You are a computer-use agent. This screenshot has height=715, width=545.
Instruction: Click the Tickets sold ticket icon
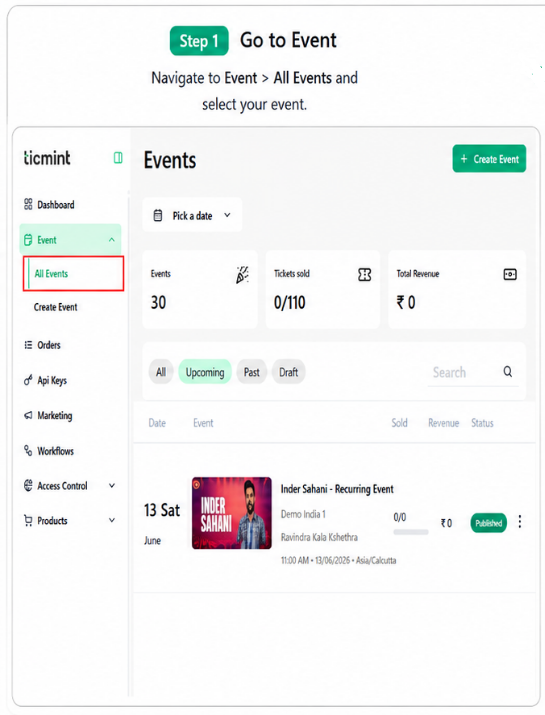(x=364, y=275)
